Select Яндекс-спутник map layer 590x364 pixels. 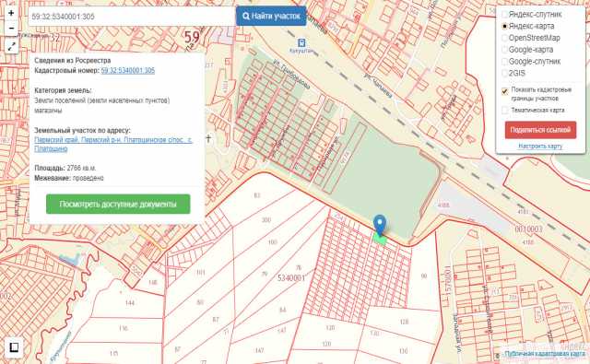[504, 15]
